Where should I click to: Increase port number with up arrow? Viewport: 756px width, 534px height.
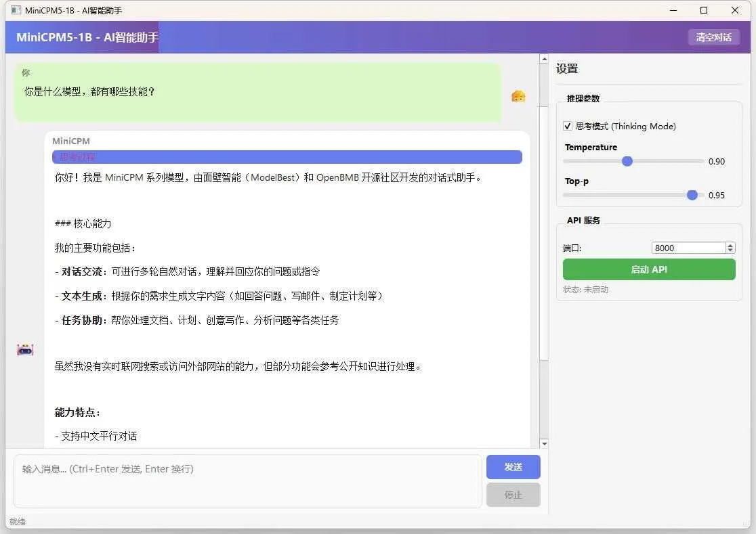tap(730, 245)
